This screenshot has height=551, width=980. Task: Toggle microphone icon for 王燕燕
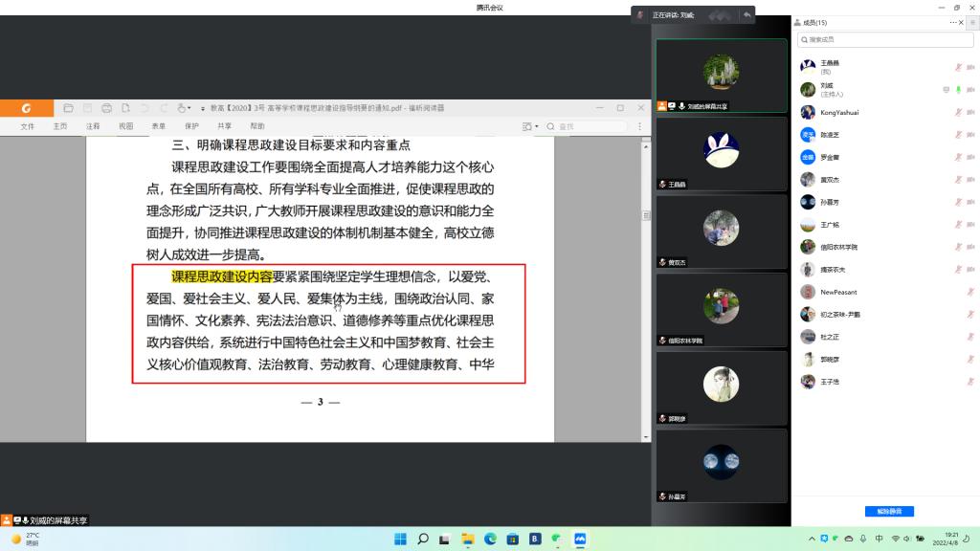click(958, 67)
